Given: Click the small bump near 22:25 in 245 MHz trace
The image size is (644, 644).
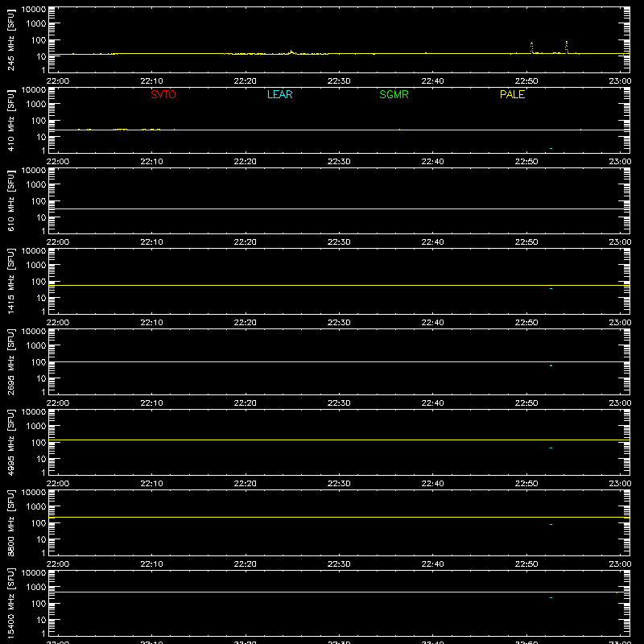Looking at the screenshot, I should point(291,52).
